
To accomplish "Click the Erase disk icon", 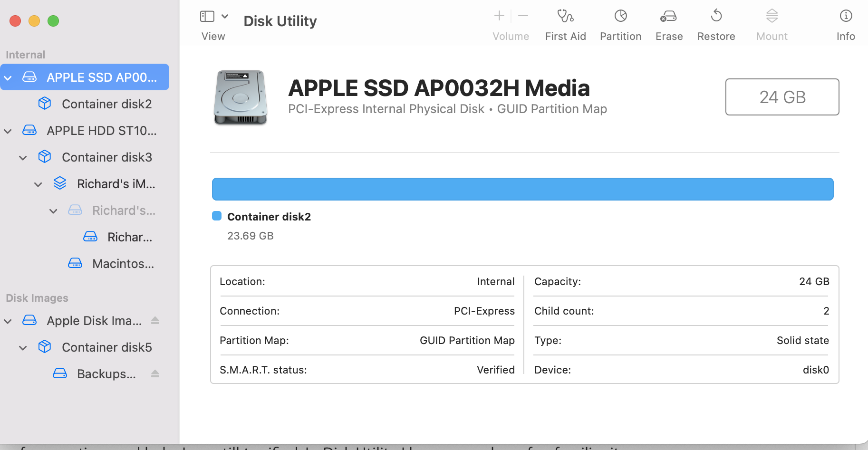I will (668, 17).
